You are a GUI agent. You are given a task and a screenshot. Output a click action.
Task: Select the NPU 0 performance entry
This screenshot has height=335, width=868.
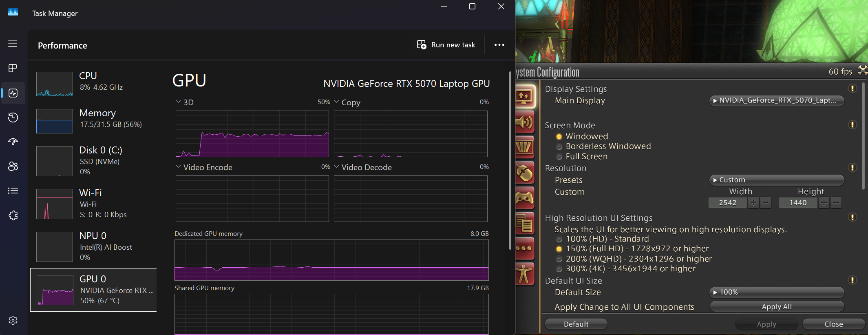(94, 247)
